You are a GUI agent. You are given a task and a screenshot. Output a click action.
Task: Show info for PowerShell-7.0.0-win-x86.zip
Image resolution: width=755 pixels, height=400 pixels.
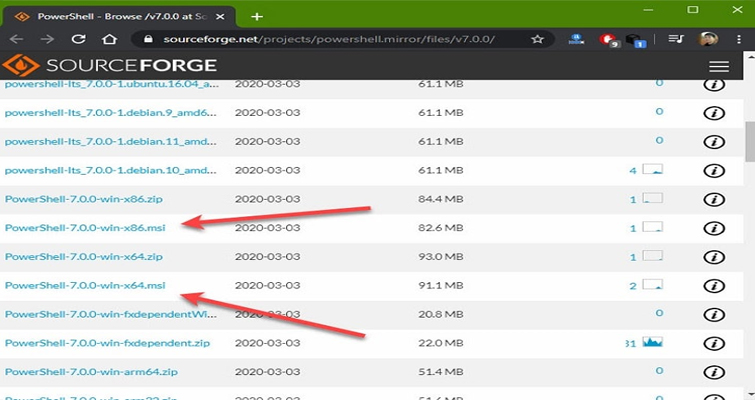point(714,199)
